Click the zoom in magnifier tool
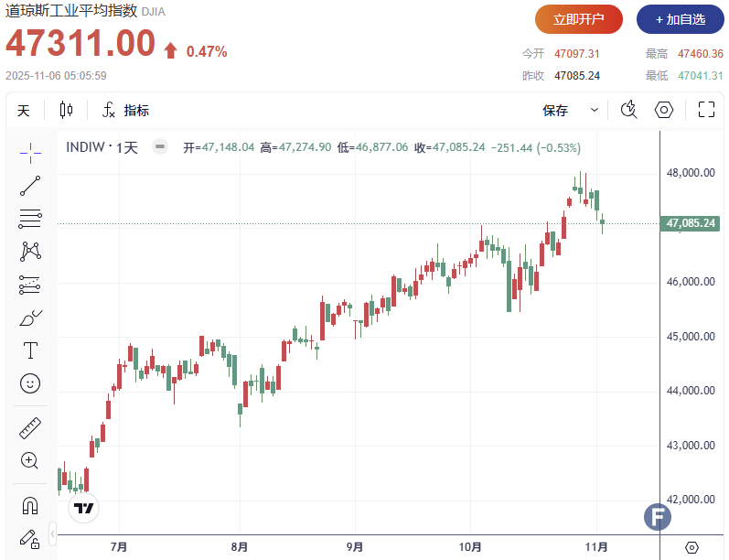The width and height of the screenshot is (729, 560). (x=30, y=460)
